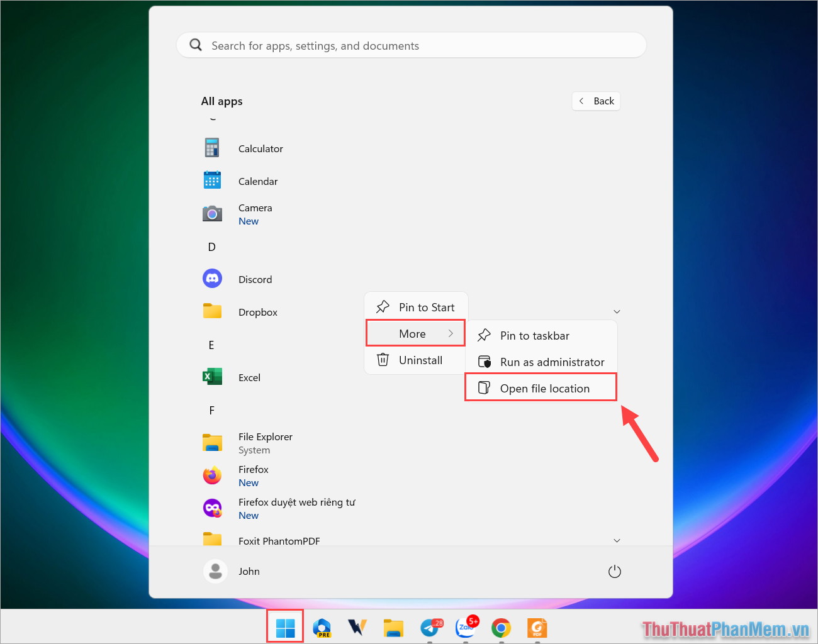The width and height of the screenshot is (818, 644).
Task: Launch the Camera app
Action: tap(255, 208)
